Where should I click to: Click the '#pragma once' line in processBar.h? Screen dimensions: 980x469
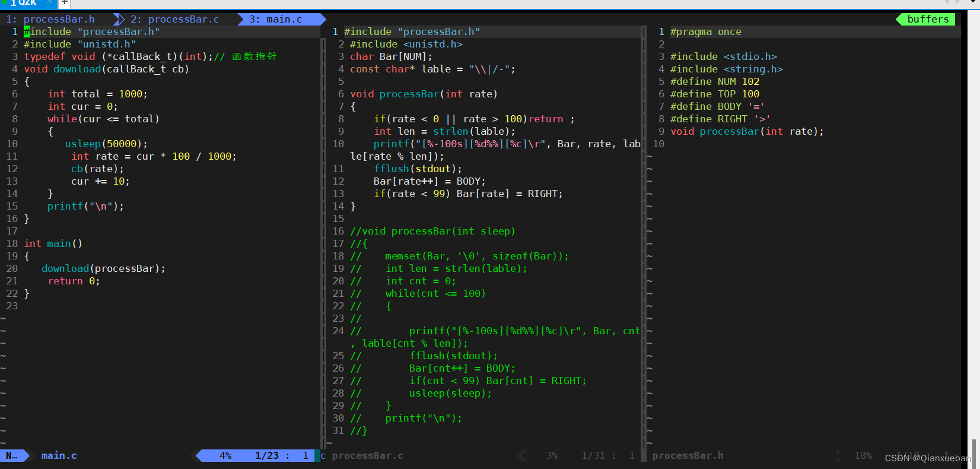click(706, 31)
